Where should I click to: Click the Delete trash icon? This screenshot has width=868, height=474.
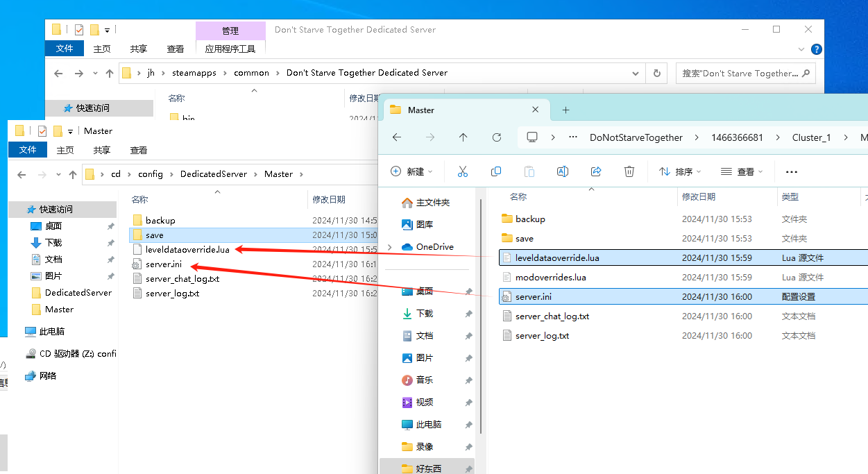coord(629,171)
